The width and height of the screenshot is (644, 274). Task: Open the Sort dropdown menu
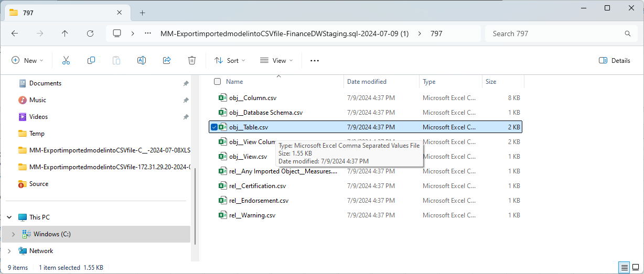click(x=230, y=60)
